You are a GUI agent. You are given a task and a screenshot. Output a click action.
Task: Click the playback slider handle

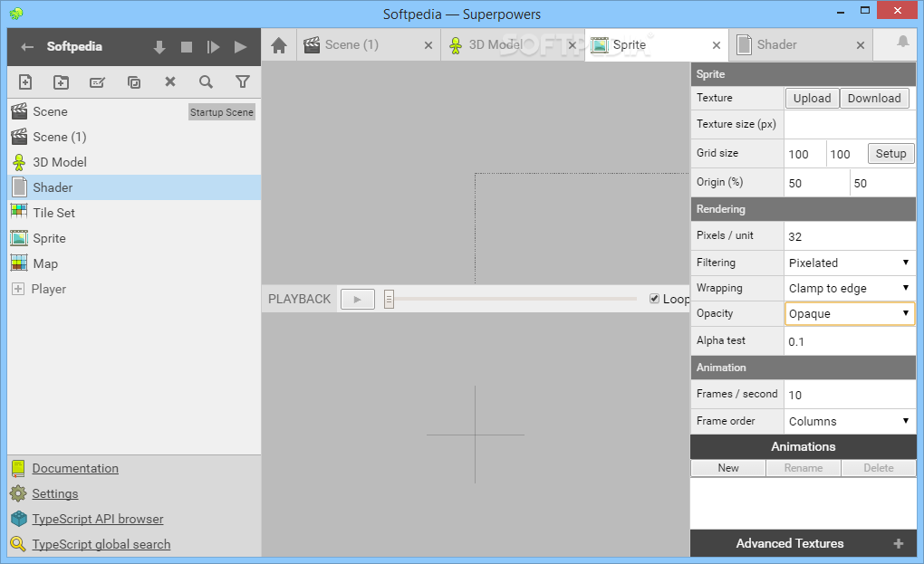pos(389,299)
